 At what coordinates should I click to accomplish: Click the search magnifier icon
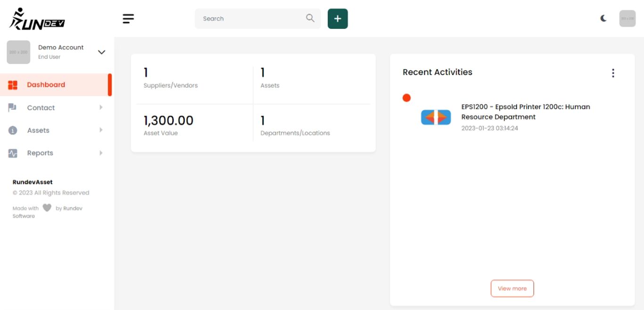pyautogui.click(x=310, y=18)
